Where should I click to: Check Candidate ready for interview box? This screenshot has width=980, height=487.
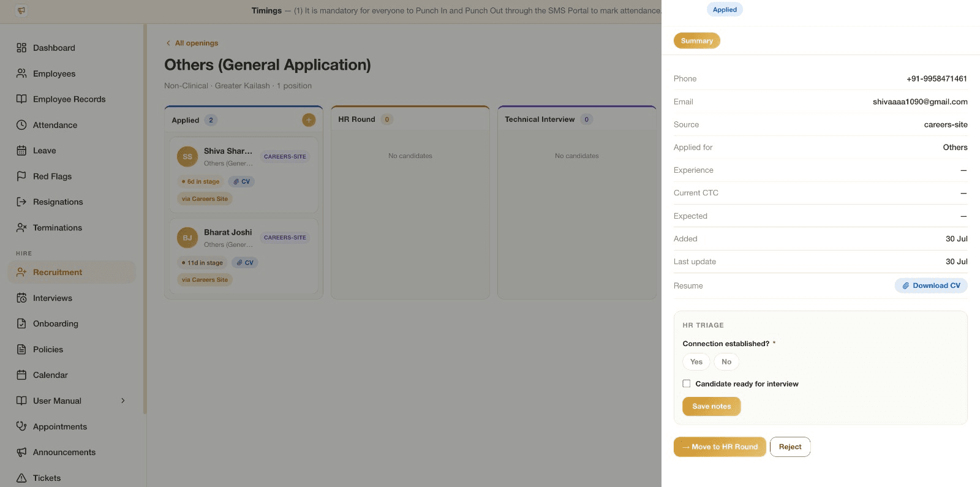pos(687,383)
